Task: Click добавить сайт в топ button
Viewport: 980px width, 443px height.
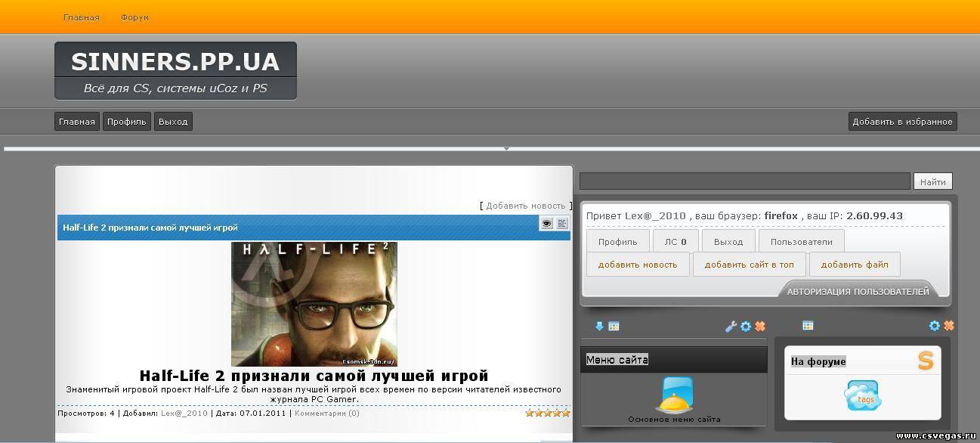Action: click(750, 265)
